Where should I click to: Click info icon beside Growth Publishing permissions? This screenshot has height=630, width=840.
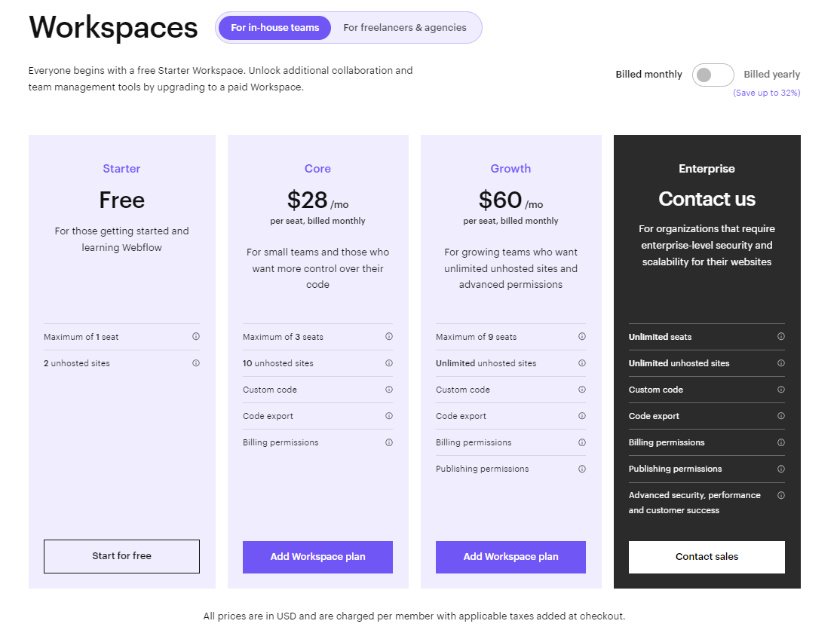coord(582,469)
